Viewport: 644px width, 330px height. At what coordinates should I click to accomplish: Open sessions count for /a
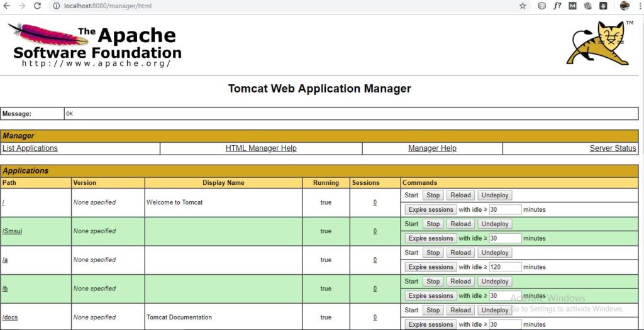pyautogui.click(x=375, y=260)
